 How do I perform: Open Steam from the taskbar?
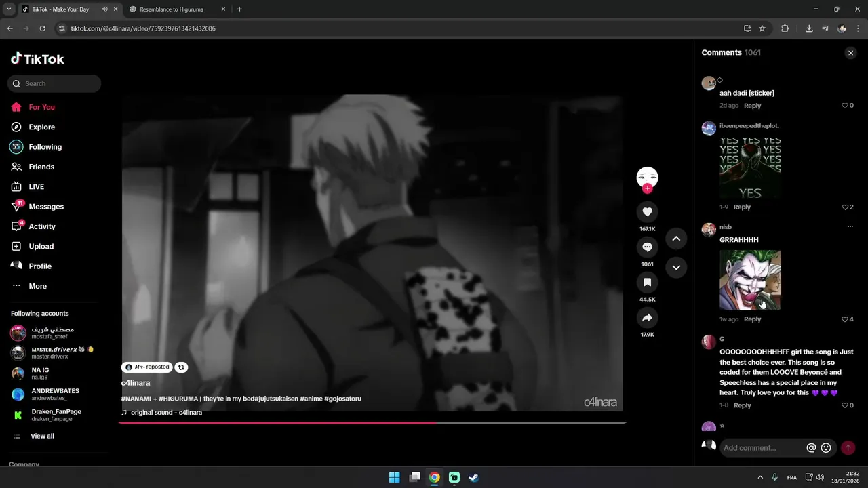click(x=474, y=477)
